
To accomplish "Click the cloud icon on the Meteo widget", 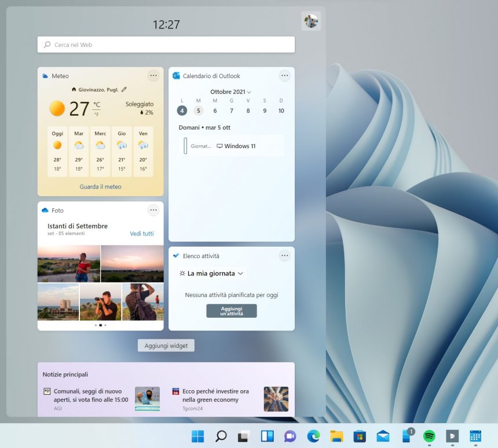I will tap(46, 75).
